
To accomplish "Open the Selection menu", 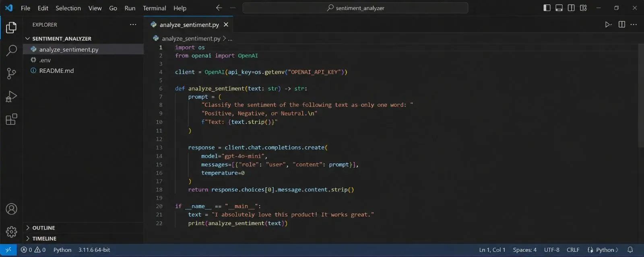I will 68,8.
